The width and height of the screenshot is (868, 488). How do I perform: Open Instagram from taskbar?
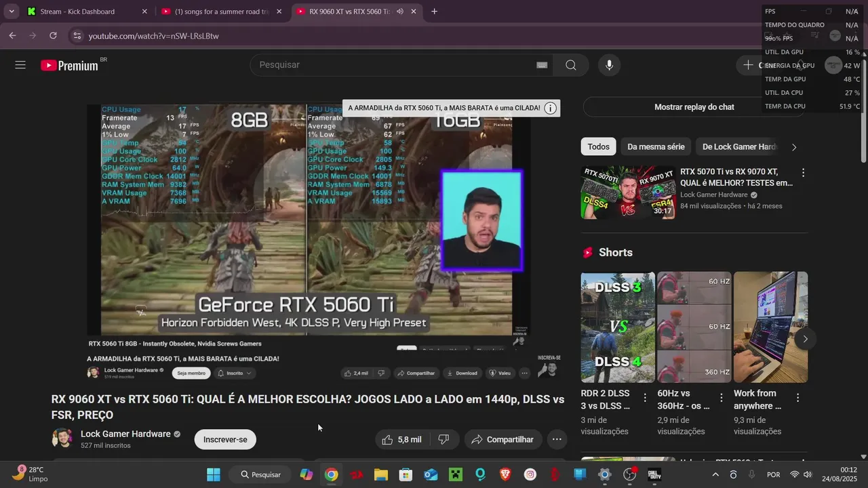[x=530, y=474]
